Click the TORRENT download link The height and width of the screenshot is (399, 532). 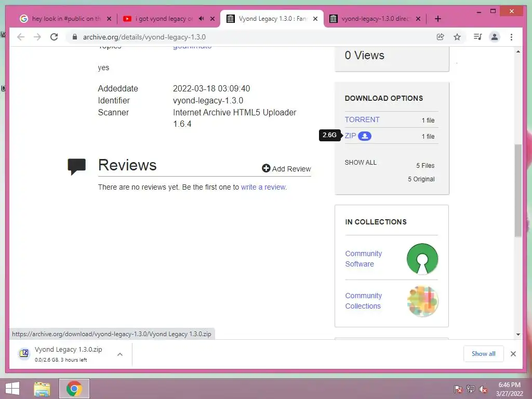pyautogui.click(x=362, y=120)
